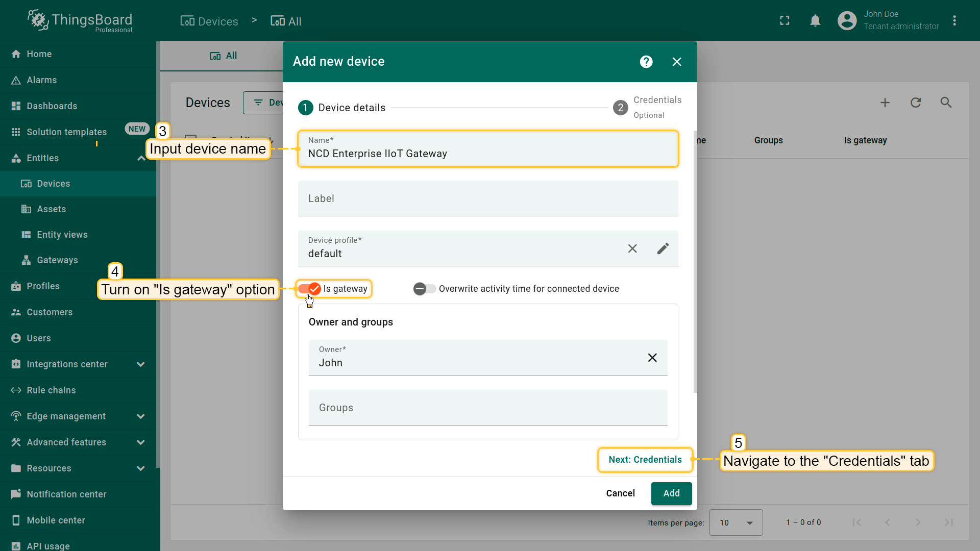Click the search devices magnifier icon

946,103
